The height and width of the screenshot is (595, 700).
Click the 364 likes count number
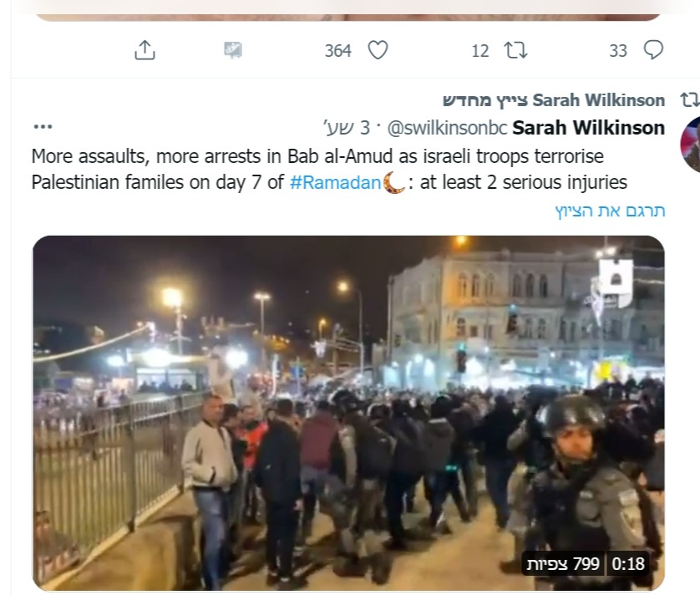click(338, 50)
